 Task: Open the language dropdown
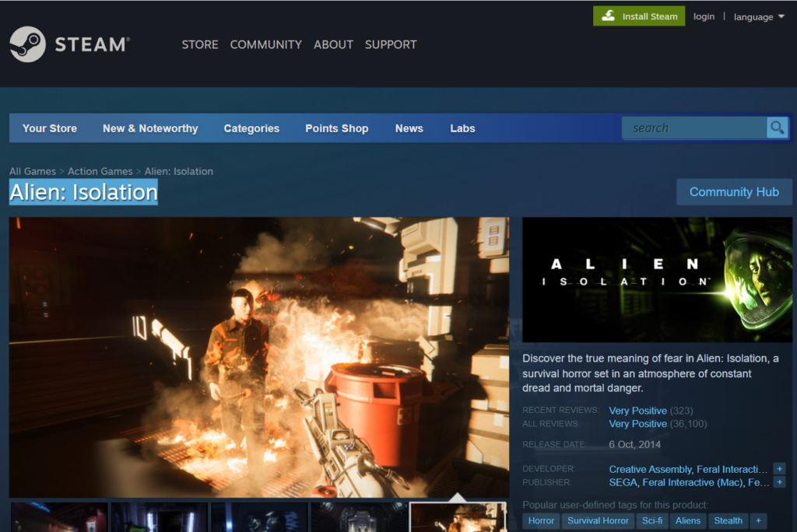click(759, 17)
